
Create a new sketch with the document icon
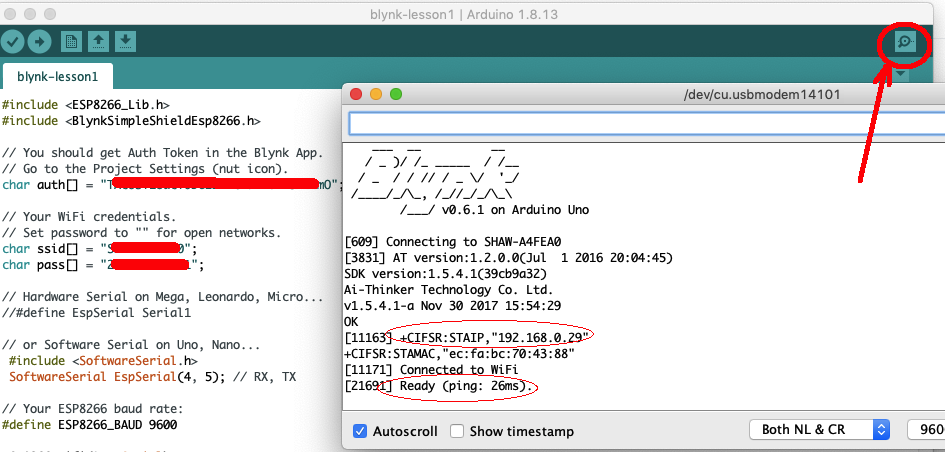[x=72, y=42]
